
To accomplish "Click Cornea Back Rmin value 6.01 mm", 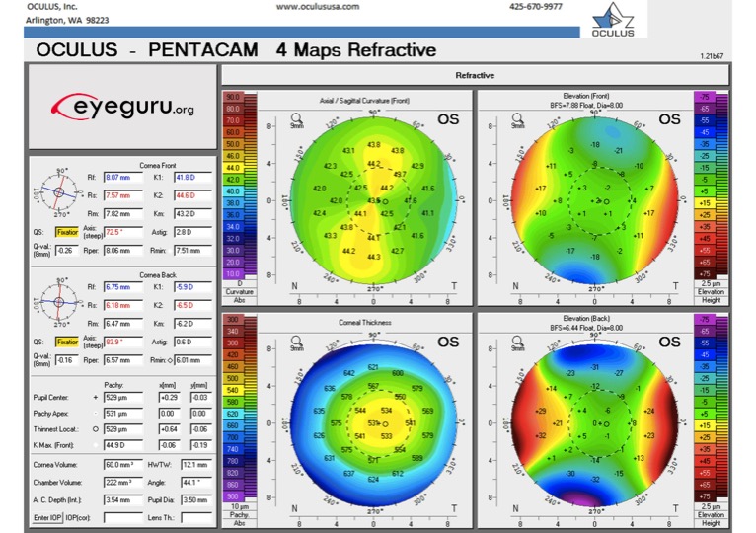I will coord(192,360).
